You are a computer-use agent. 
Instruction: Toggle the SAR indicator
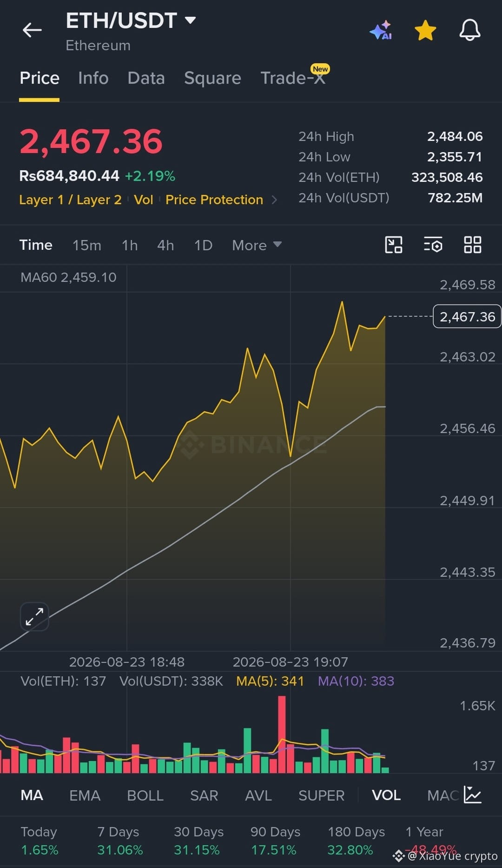coord(204,795)
